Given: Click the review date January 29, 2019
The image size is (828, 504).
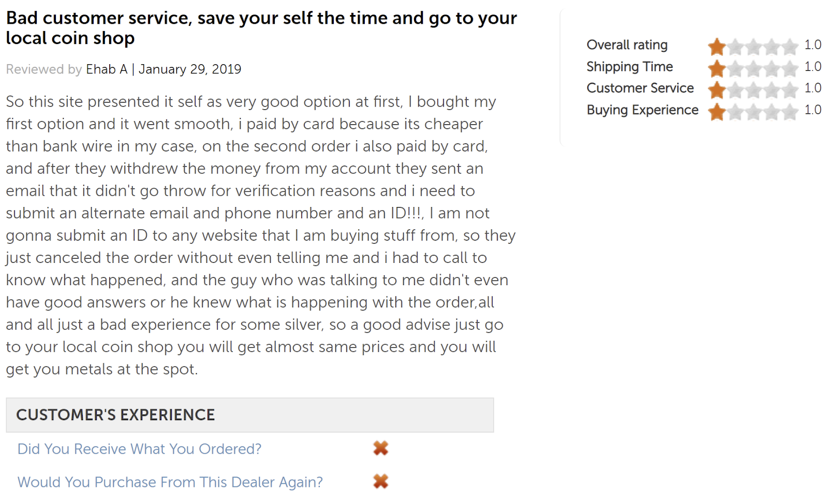Looking at the screenshot, I should 190,69.
